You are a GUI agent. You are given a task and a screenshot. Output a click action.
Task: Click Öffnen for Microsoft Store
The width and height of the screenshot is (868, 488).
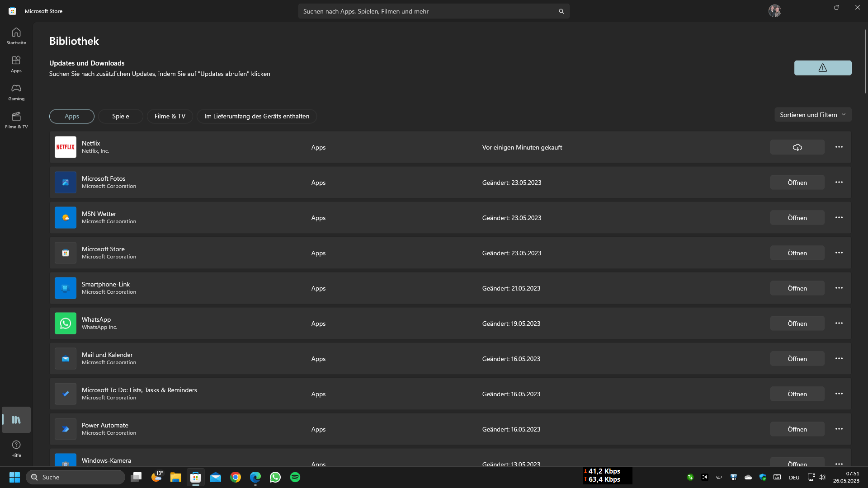point(797,253)
